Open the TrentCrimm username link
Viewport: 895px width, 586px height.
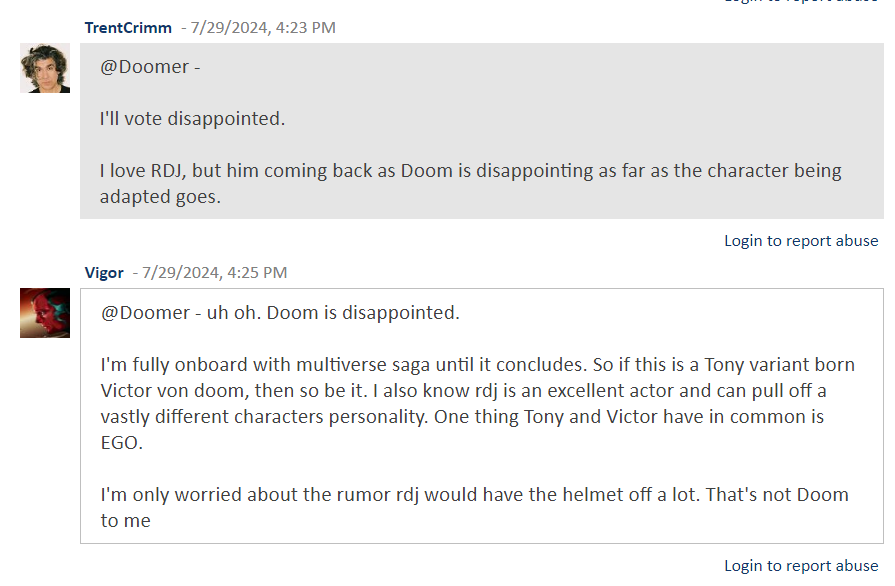(x=128, y=27)
